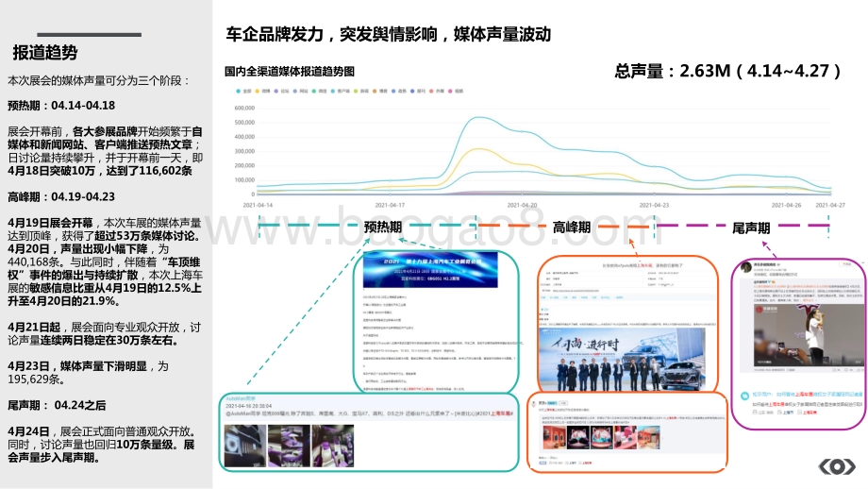Select the 2021-04-23 axis date
The image size is (868, 489).
click(x=654, y=205)
